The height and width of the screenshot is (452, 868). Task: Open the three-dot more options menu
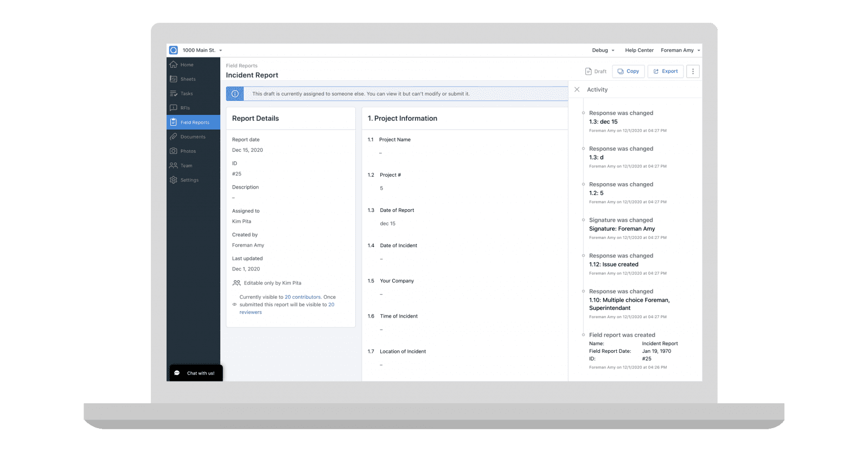(x=693, y=72)
